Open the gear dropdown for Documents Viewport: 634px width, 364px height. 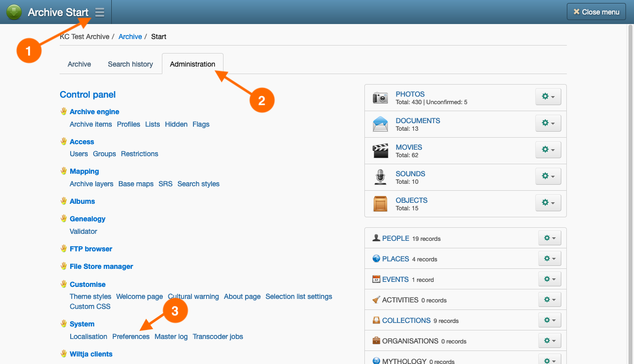click(x=548, y=123)
